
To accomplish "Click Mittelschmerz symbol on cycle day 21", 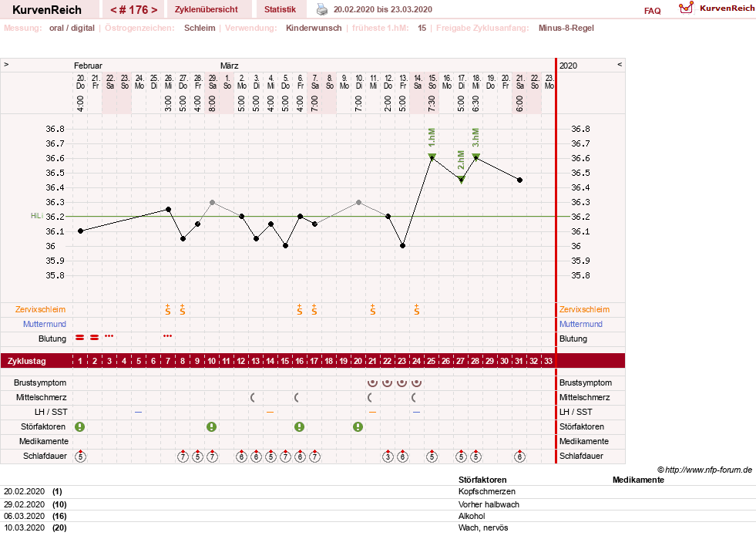I will [370, 398].
